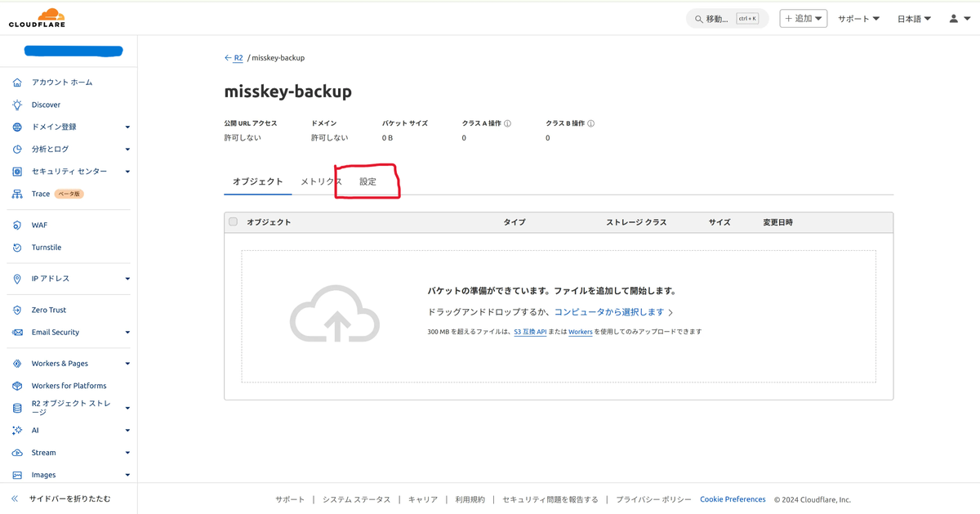Open Discover in sidebar

46,105
